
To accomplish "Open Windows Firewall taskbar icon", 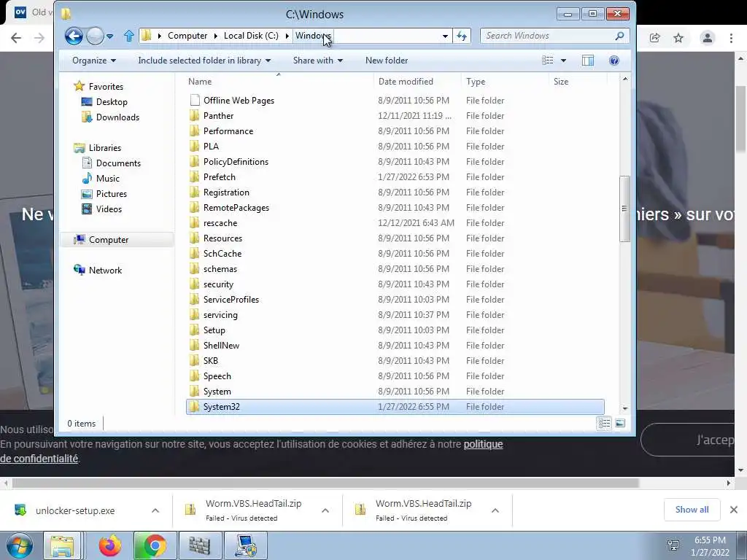I will click(200, 545).
